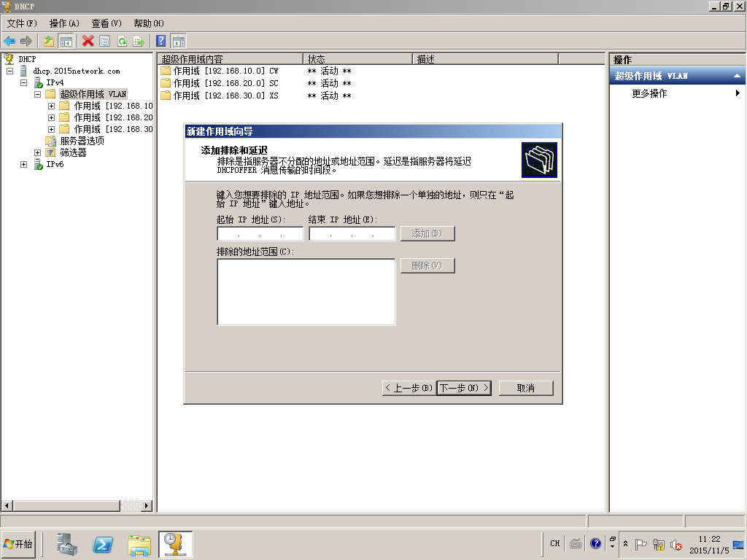The width and height of the screenshot is (747, 560).
Task: Collapse the dhcp.2015network.com server node
Action: (9, 71)
